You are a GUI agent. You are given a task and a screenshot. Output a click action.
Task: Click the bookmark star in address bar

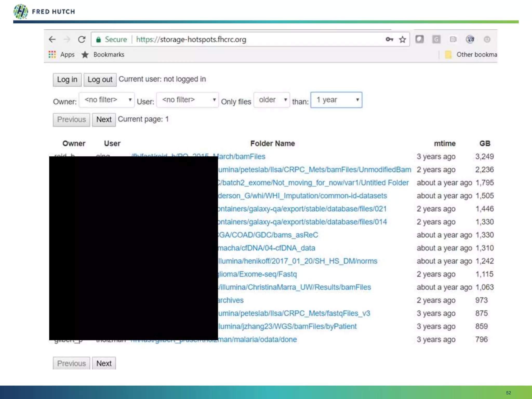[x=402, y=39]
